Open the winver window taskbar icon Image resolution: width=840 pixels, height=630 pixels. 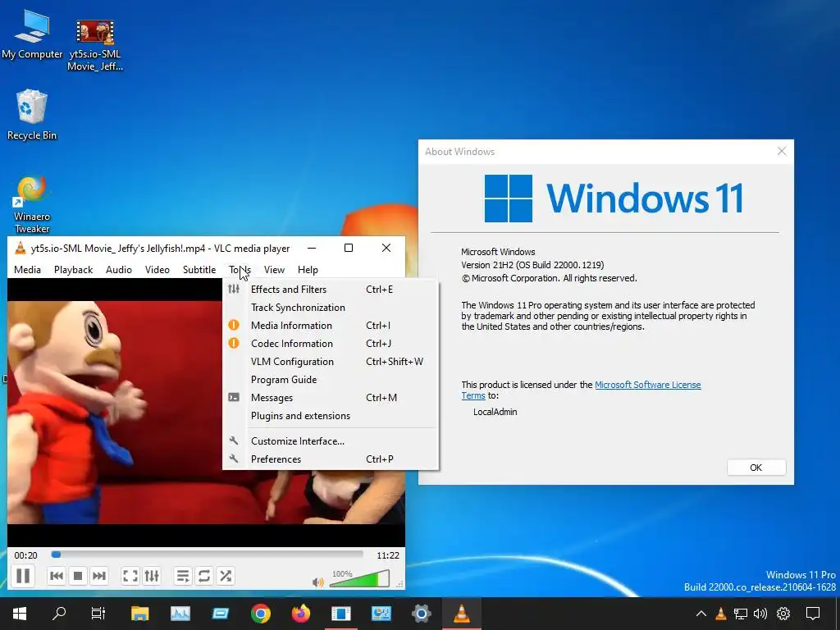point(340,614)
